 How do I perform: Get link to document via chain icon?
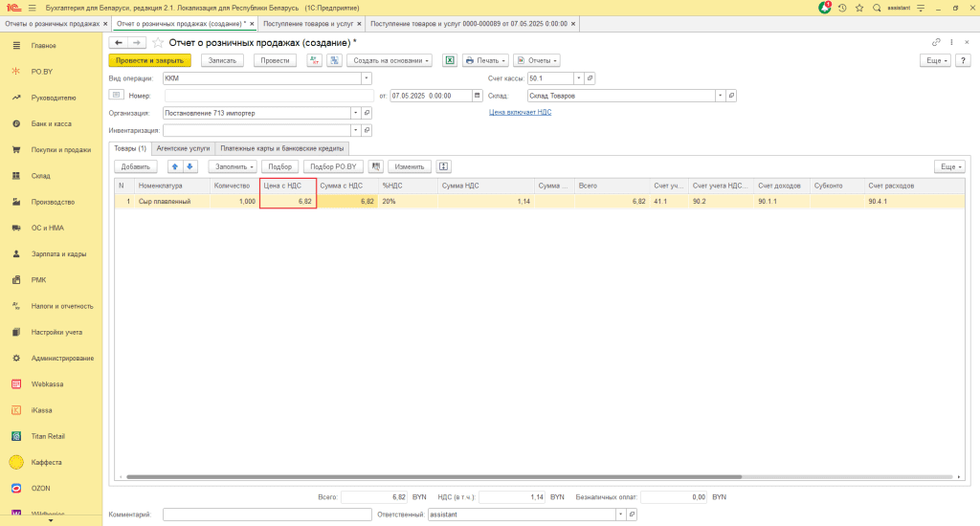936,42
